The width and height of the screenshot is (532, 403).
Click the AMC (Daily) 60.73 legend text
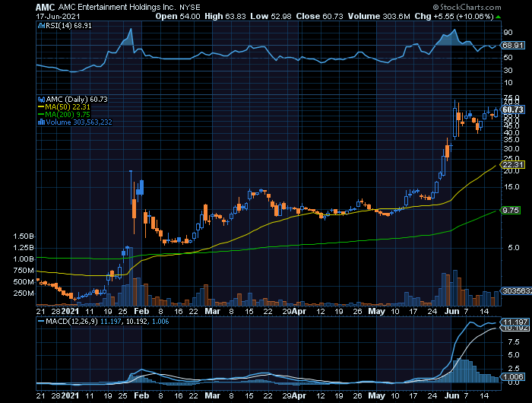pyautogui.click(x=77, y=100)
